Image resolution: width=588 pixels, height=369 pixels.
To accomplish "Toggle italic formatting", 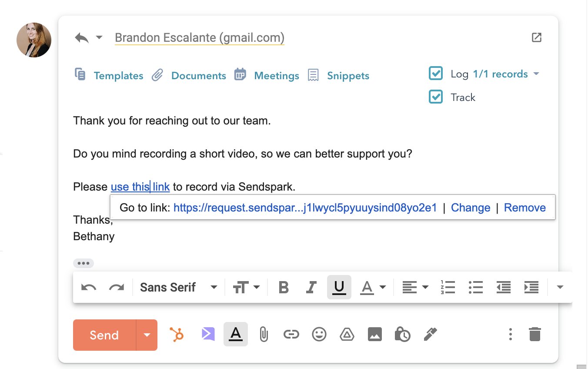I will (x=311, y=287).
